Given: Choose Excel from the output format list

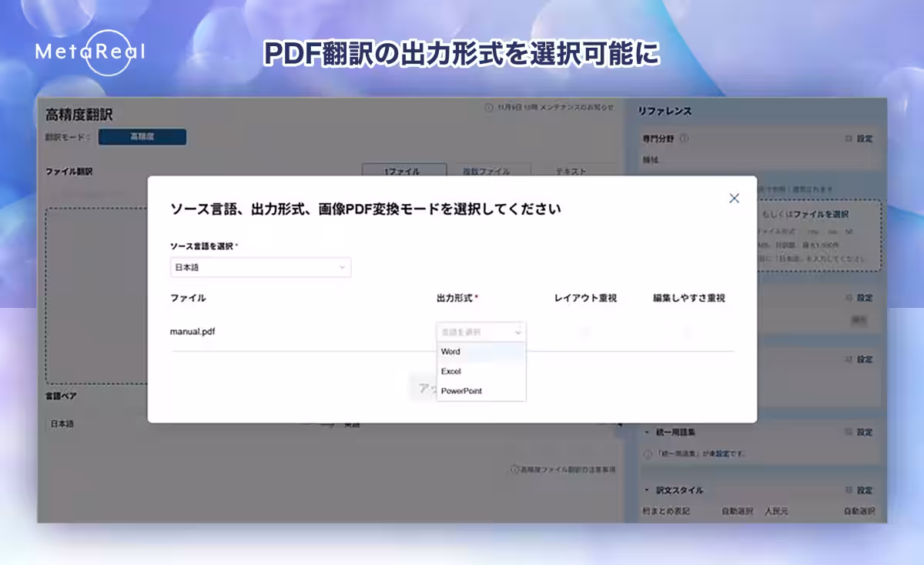Looking at the screenshot, I should (481, 371).
